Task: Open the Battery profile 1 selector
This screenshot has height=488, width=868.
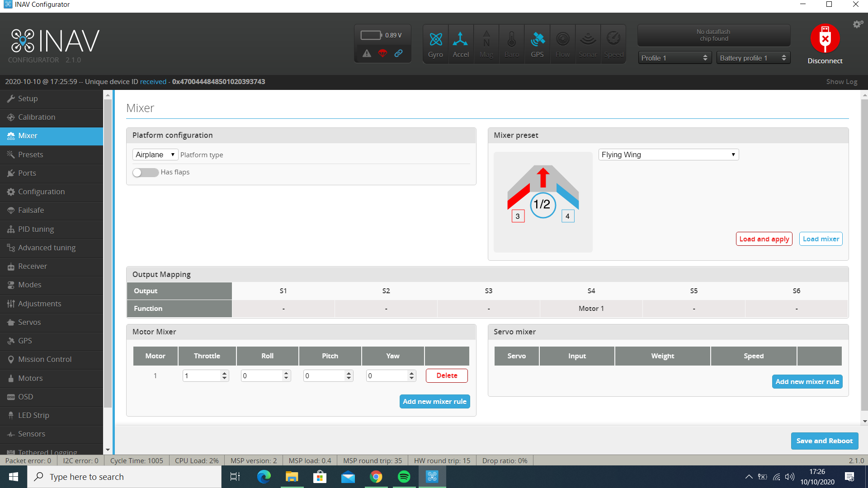Action: tap(753, 58)
